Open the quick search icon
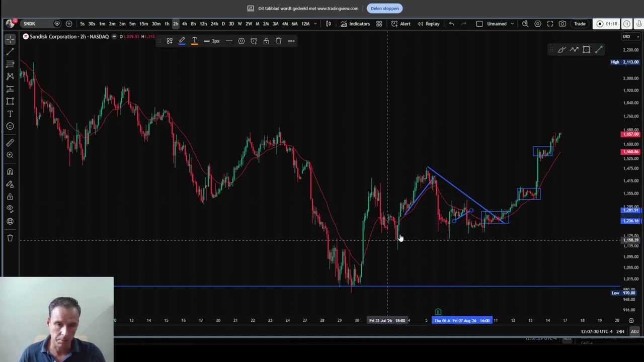The width and height of the screenshot is (644, 362). tap(525, 24)
